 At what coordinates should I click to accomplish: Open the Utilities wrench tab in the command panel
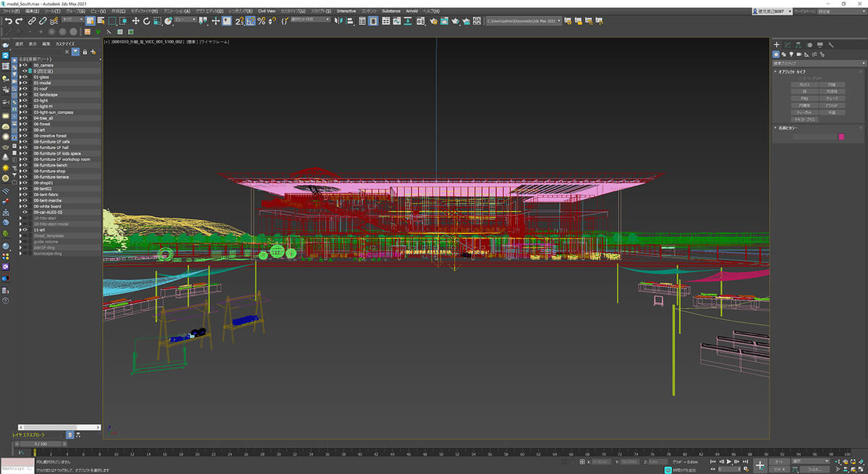point(832,45)
